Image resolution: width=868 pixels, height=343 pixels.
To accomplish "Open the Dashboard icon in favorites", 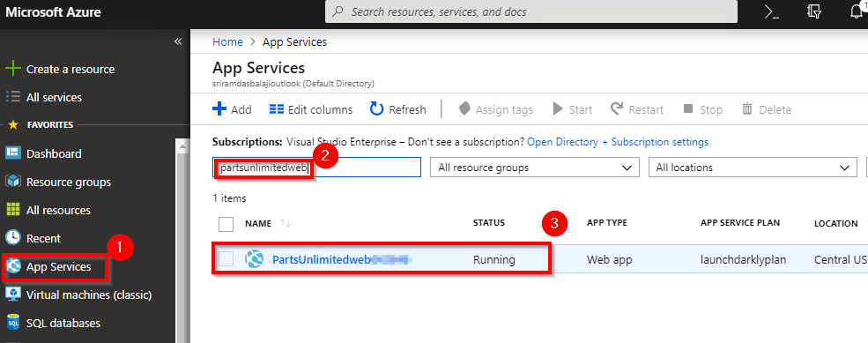I will (x=12, y=153).
